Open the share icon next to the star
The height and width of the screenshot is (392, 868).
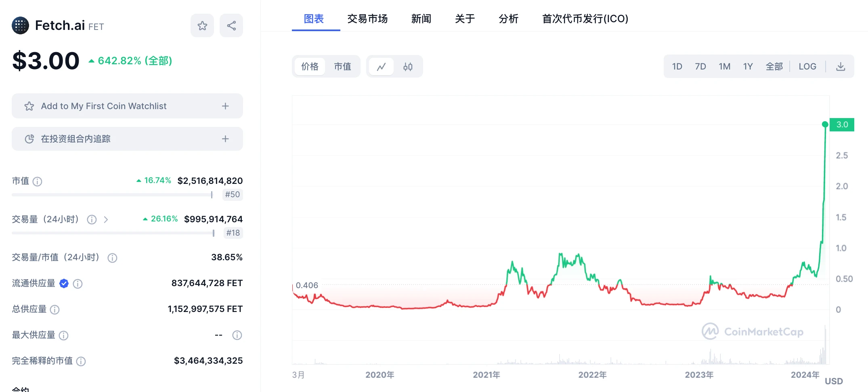point(231,25)
